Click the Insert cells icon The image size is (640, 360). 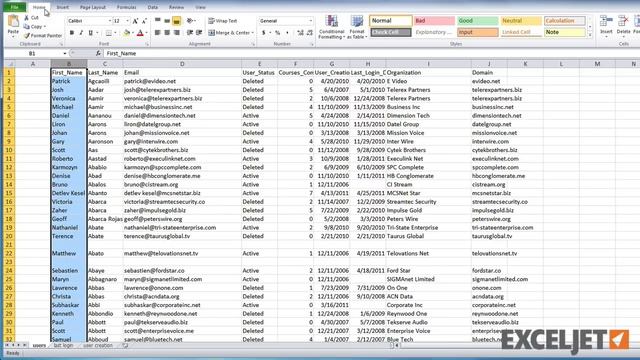coord(606,21)
